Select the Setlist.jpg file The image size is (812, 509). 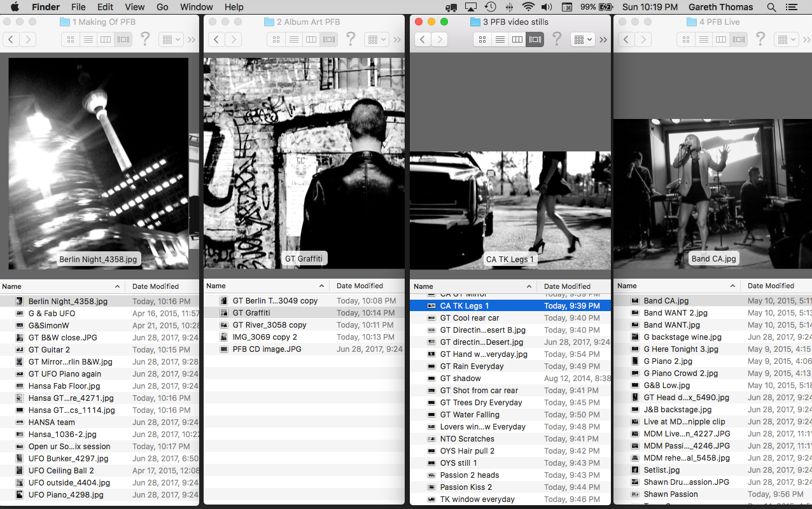point(713,470)
